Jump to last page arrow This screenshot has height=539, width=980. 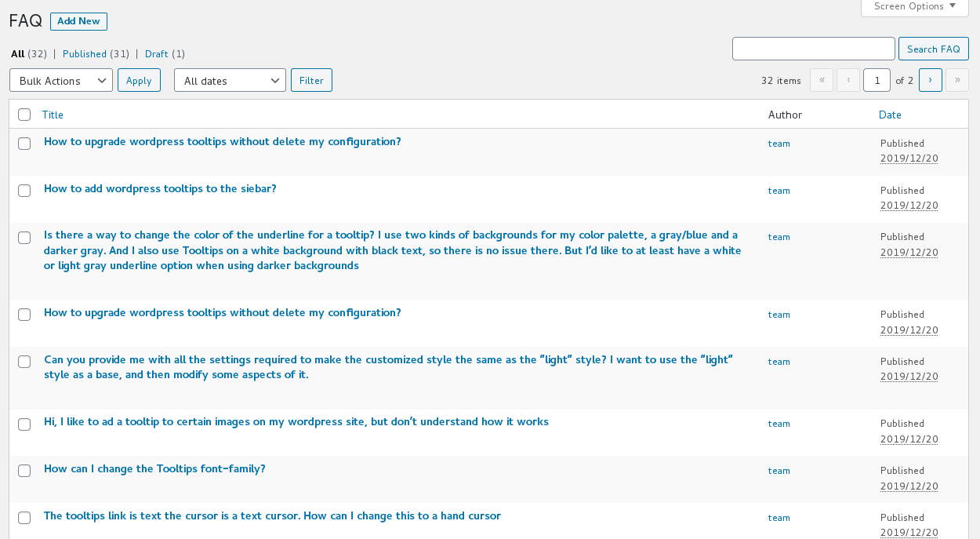pyautogui.click(x=956, y=80)
